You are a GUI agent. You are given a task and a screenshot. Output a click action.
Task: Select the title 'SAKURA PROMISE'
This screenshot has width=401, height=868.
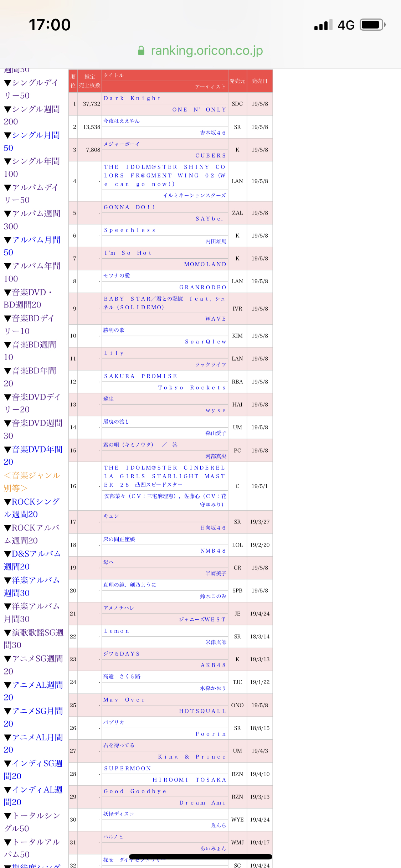140,376
